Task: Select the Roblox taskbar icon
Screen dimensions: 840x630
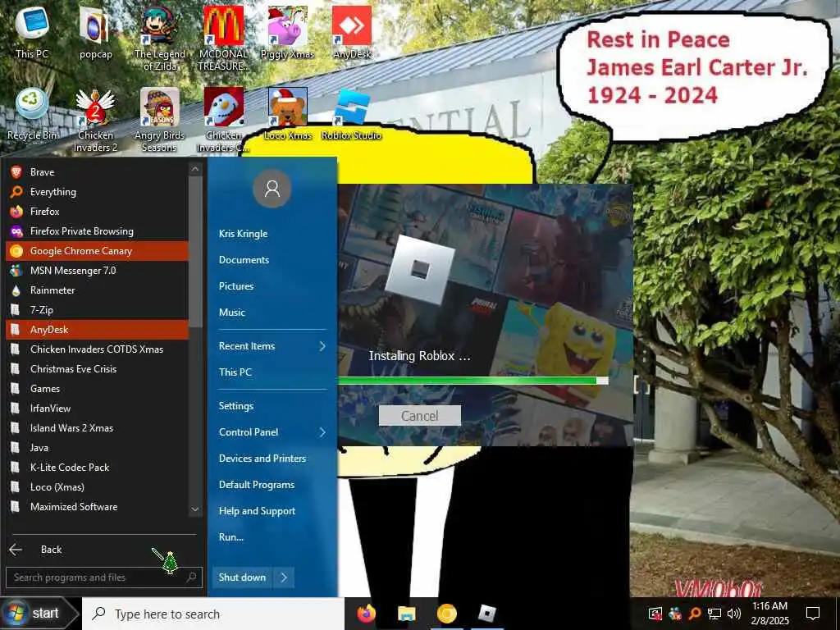Action: tap(486, 614)
